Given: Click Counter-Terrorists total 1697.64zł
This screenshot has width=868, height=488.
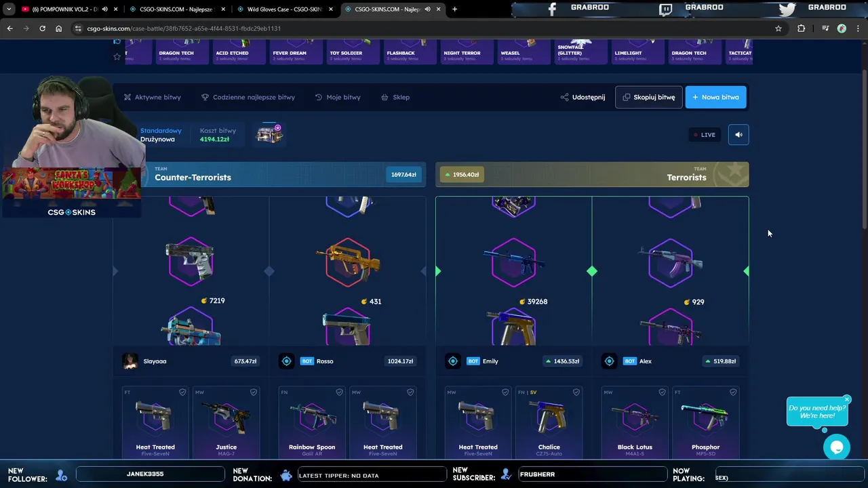Looking at the screenshot, I should tap(403, 174).
